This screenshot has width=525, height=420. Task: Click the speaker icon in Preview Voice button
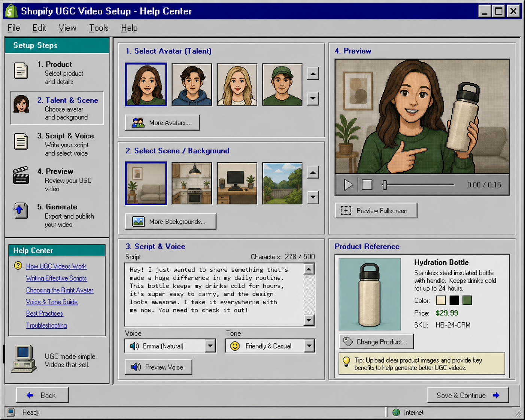136,367
